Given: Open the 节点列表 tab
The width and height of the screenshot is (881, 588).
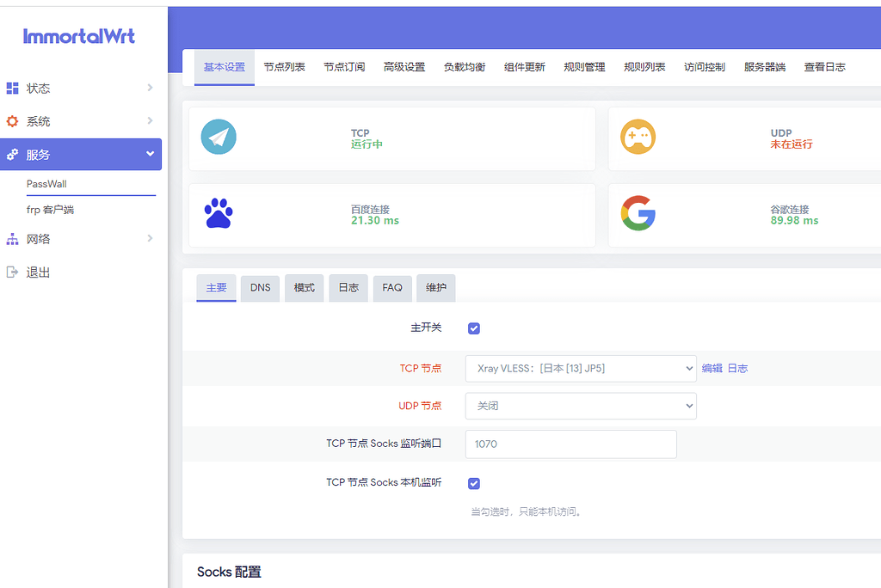Looking at the screenshot, I should coord(284,67).
